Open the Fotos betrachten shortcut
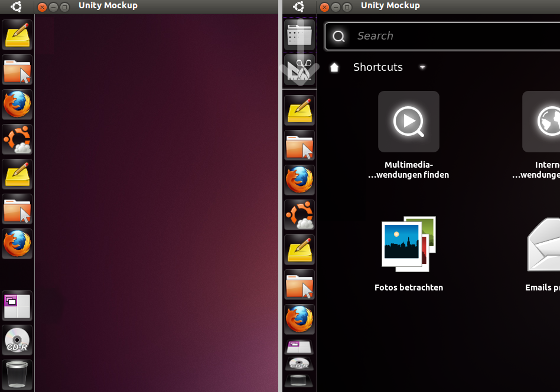Viewport: 560px width, 392px height. [x=408, y=244]
